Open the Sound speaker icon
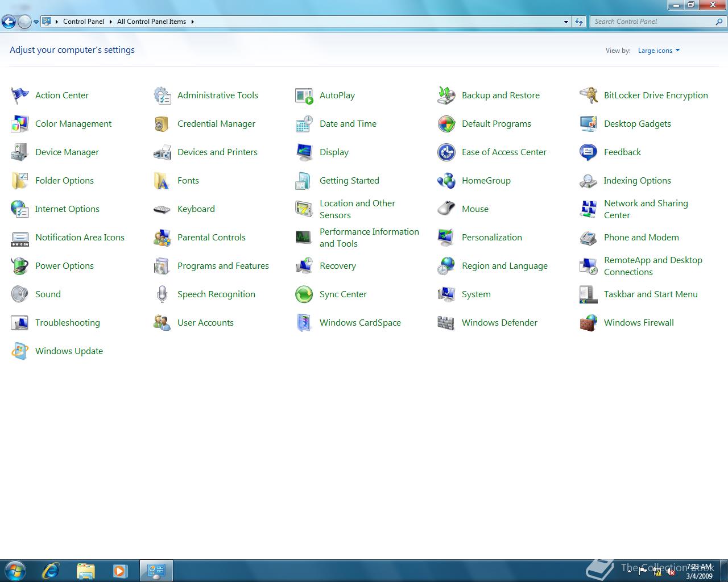Screen dimensions: 728x582 [x=20, y=294]
